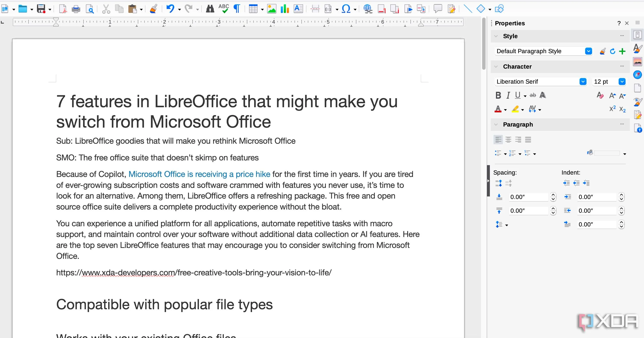Screen dimensions: 644x338
Task: Click the Insert Image icon
Action: 272,9
